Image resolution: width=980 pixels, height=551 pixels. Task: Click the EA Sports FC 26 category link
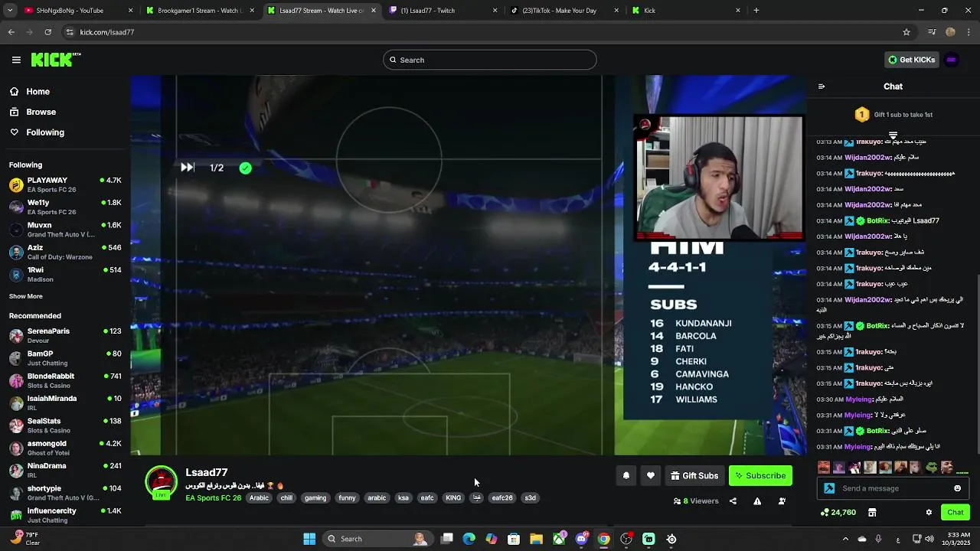(x=214, y=498)
